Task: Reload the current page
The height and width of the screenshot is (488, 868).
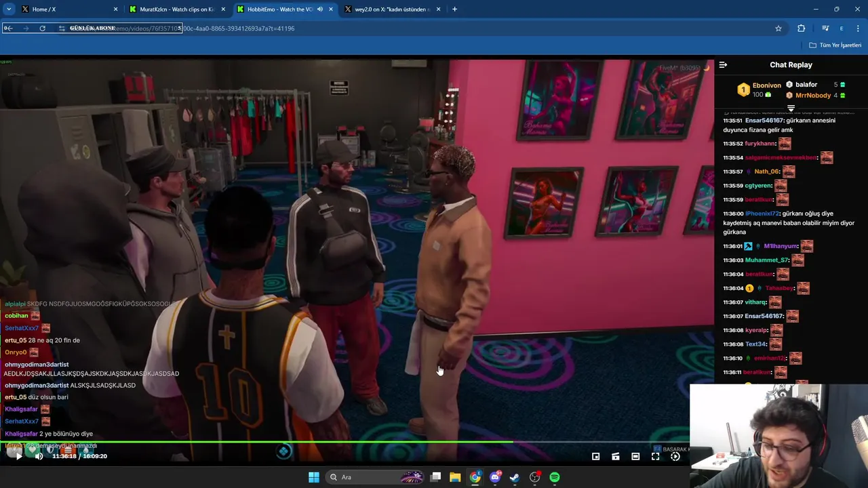Action: coord(42,28)
